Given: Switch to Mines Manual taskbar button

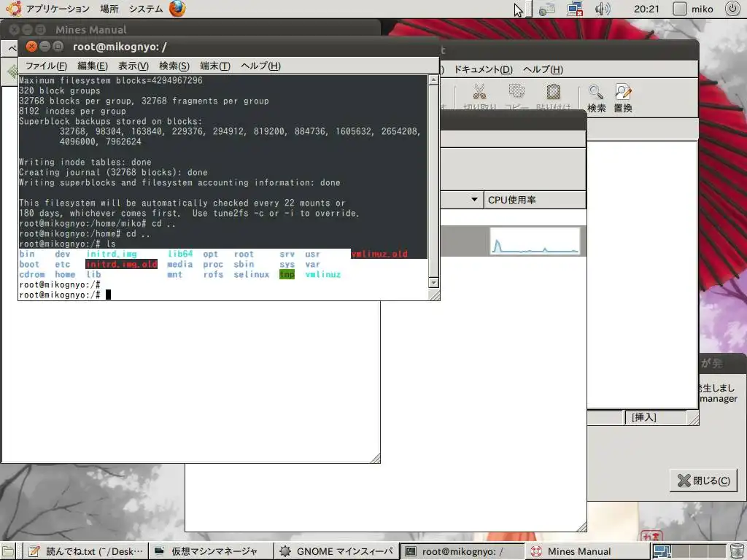Looking at the screenshot, I should (x=587, y=551).
